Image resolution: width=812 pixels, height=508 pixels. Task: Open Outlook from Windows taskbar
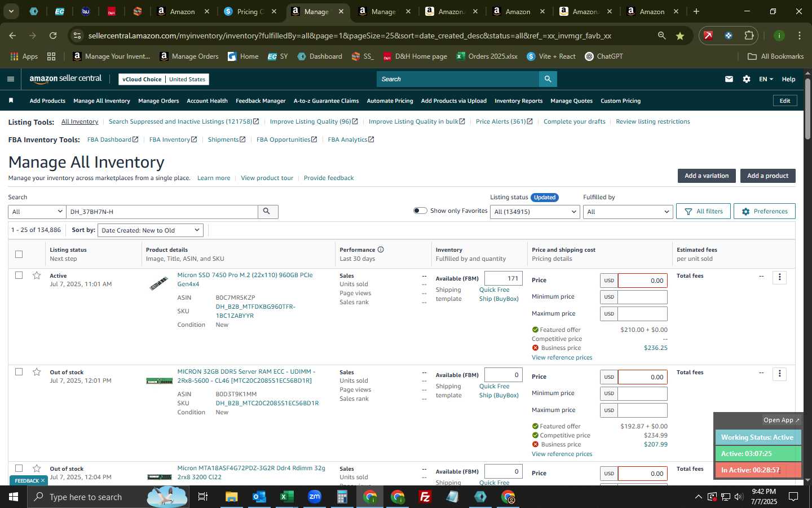coord(259,497)
